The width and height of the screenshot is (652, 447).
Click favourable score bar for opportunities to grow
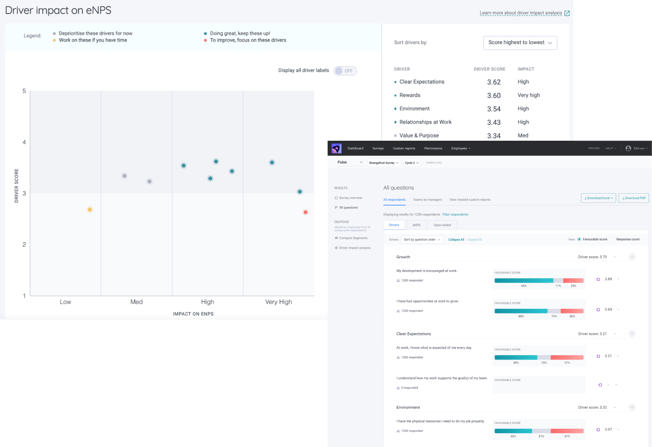pyautogui.click(x=539, y=311)
